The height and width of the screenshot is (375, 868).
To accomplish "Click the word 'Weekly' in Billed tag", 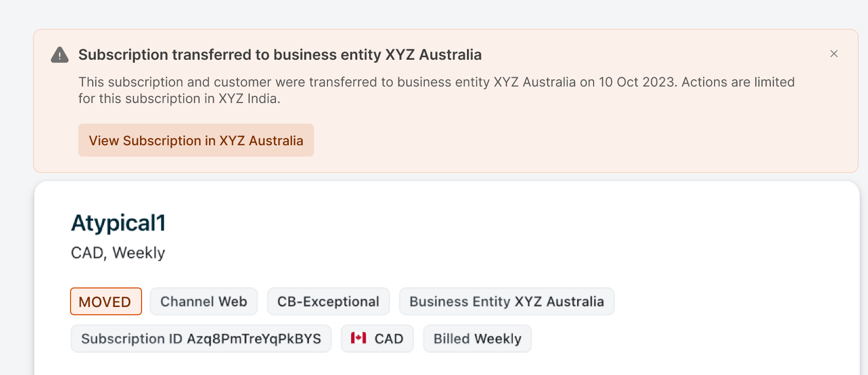I will 498,339.
